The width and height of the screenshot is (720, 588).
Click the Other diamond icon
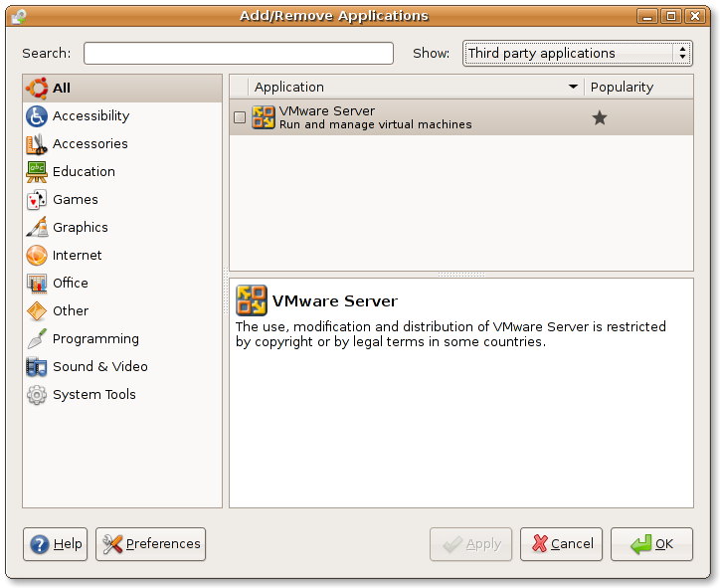pos(36,311)
